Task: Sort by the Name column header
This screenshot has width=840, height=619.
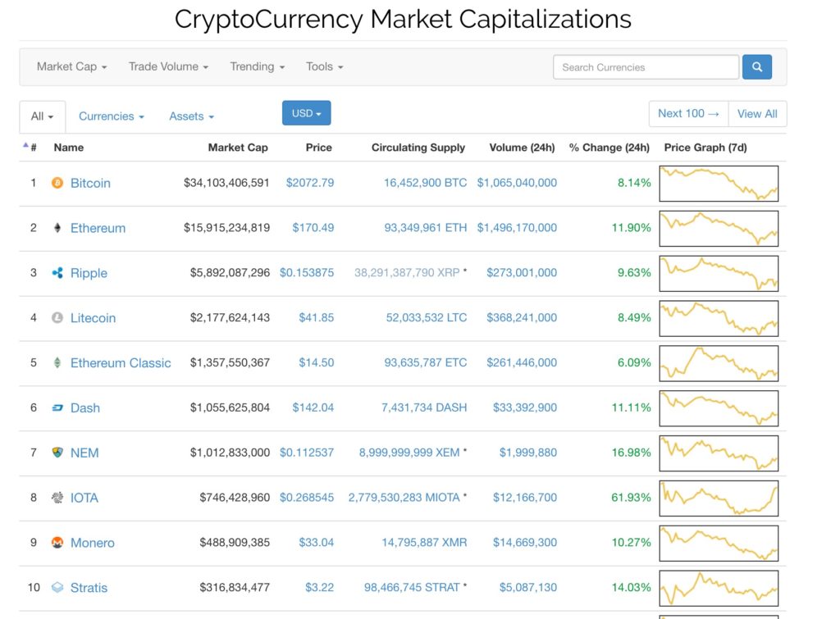Action: click(69, 148)
